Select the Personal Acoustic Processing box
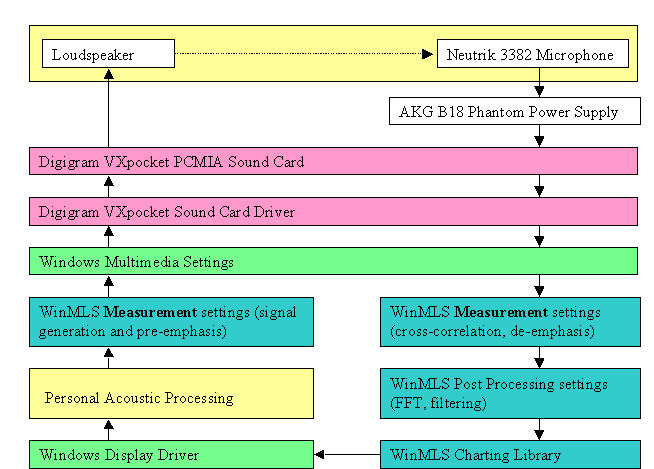654x469 pixels. 171,393
